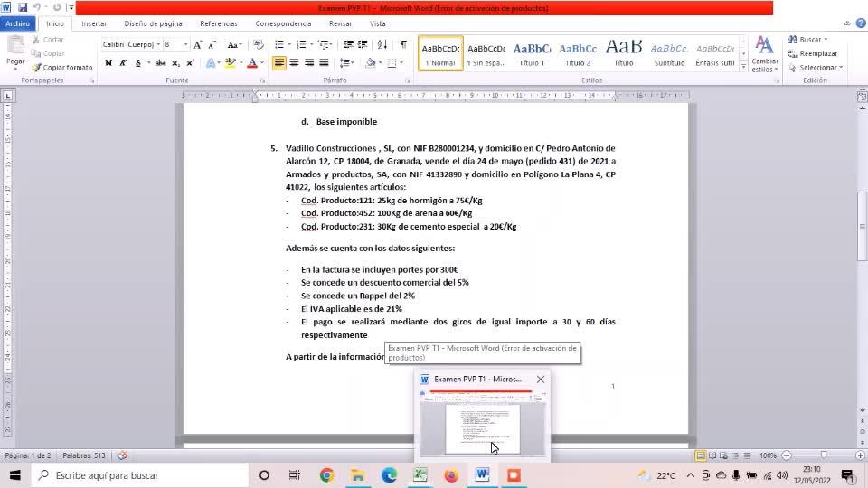Center align the paragraph text

click(x=294, y=62)
